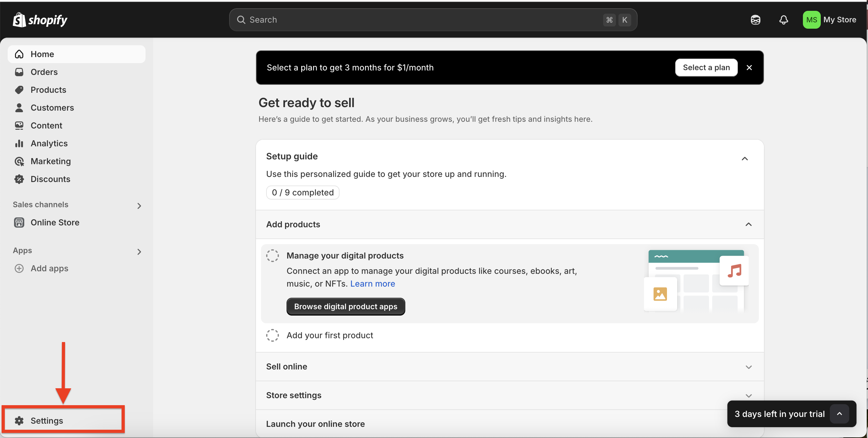This screenshot has height=438, width=868.
Task: Mark Add your first product complete
Action: [x=272, y=335]
